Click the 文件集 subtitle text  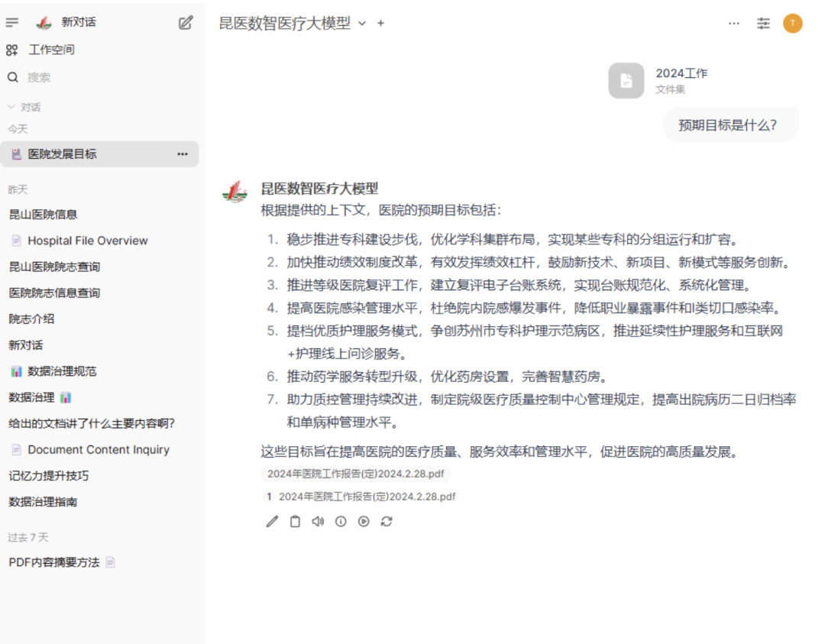point(671,89)
